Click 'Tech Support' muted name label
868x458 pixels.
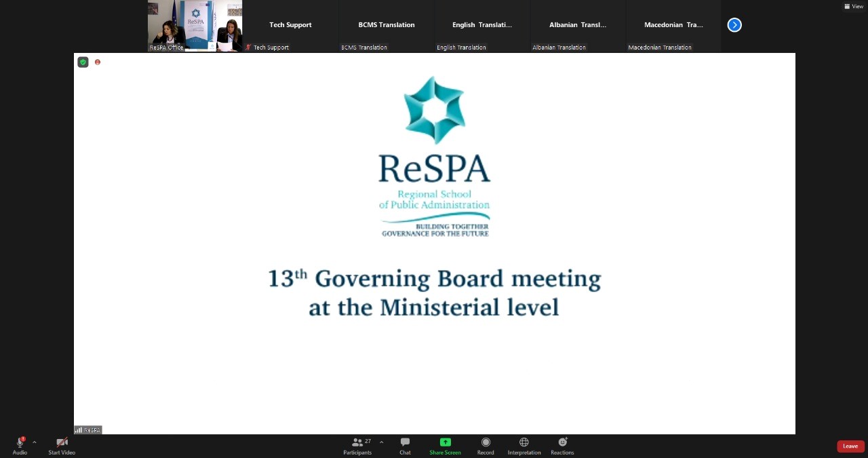click(x=267, y=47)
